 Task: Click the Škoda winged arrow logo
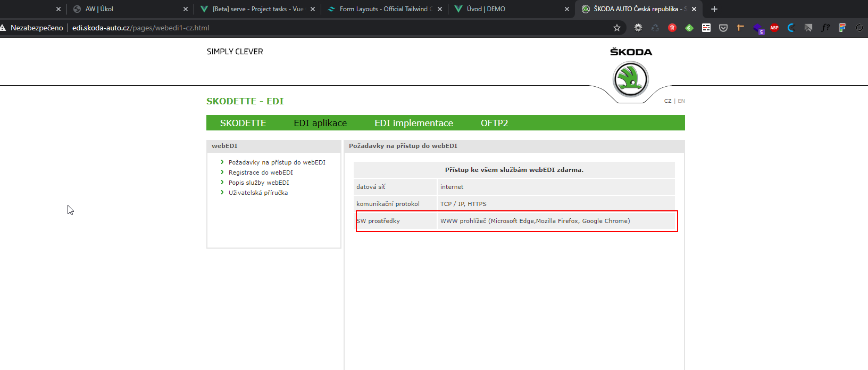coord(631,79)
